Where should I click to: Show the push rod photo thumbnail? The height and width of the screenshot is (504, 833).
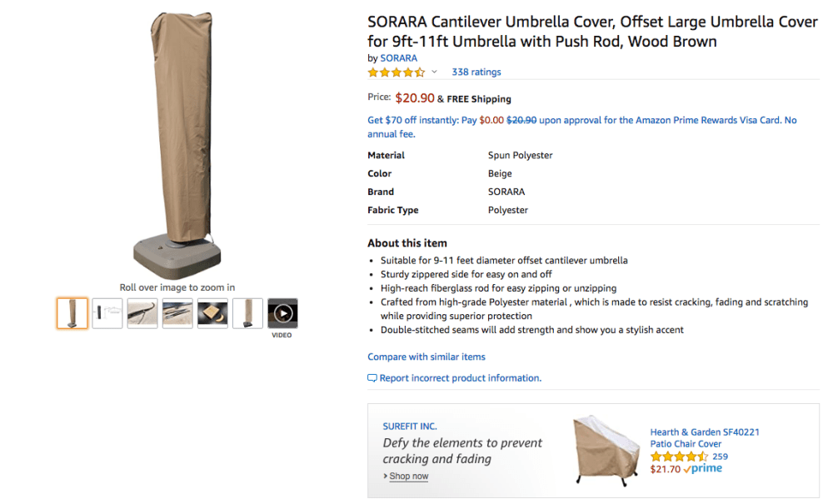pos(177,313)
